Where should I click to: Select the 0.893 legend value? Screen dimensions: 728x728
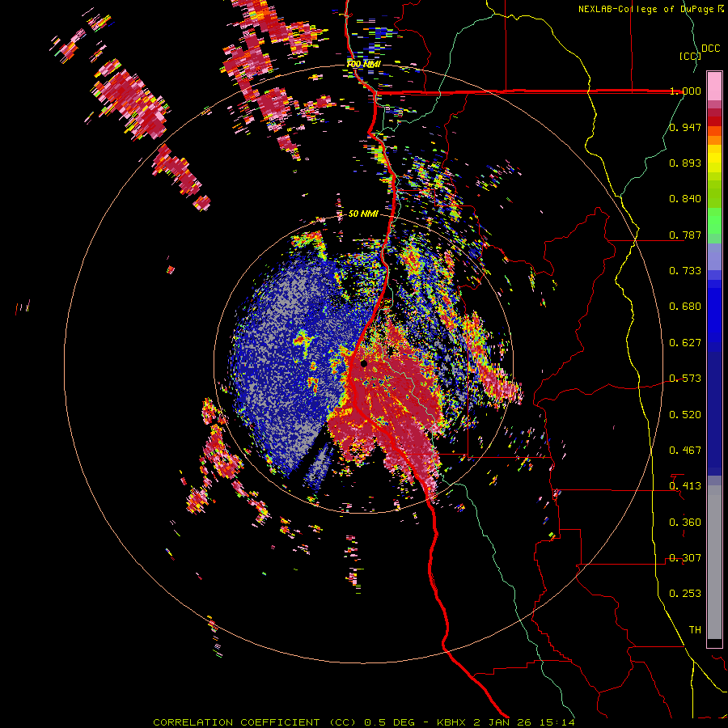click(x=685, y=163)
